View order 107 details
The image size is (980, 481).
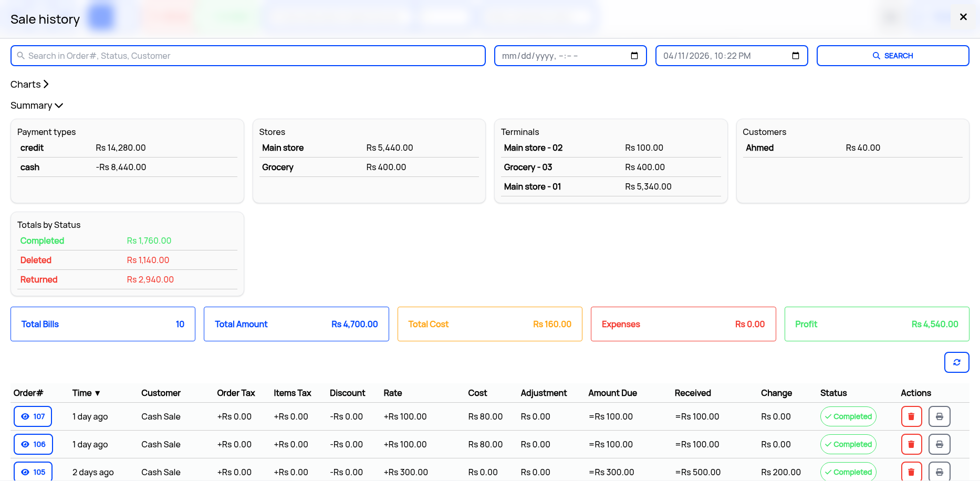click(x=33, y=416)
